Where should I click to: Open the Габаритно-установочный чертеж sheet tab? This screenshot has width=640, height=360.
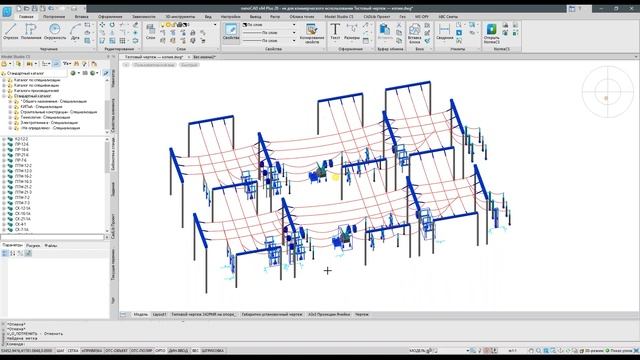click(x=272, y=315)
